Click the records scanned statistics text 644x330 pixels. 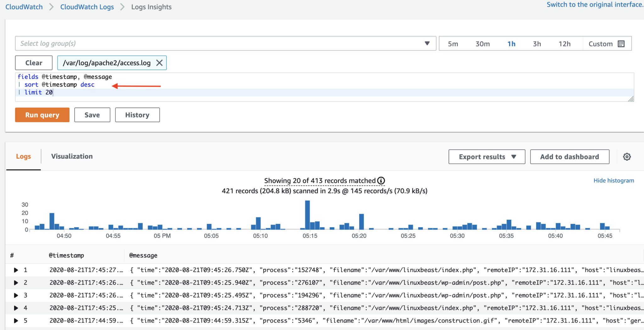(325, 191)
